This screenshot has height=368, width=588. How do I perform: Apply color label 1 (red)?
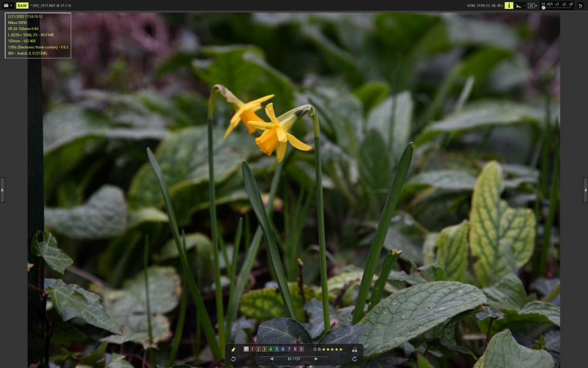252,349
